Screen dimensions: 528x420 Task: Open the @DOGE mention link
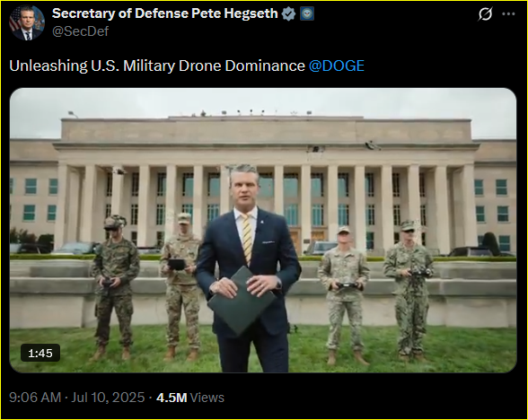pyautogui.click(x=337, y=66)
